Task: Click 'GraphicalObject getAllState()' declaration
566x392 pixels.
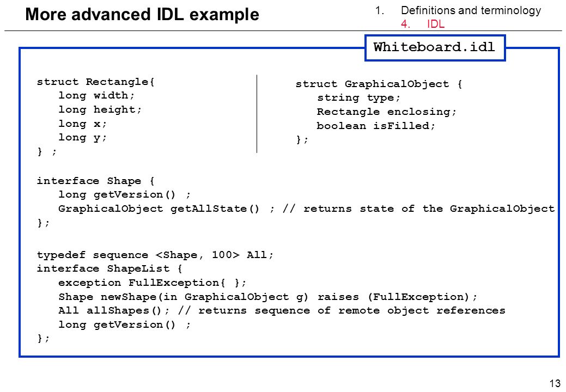Action: (x=159, y=209)
